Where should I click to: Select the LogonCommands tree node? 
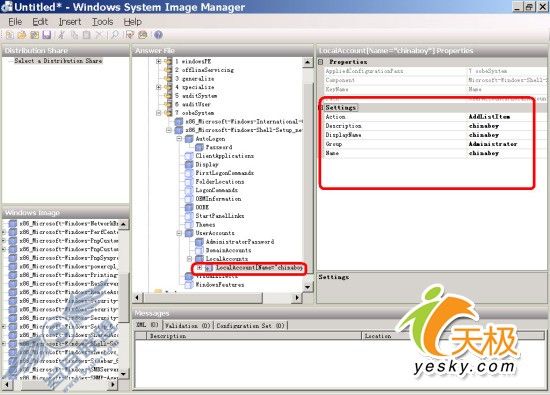pos(216,190)
